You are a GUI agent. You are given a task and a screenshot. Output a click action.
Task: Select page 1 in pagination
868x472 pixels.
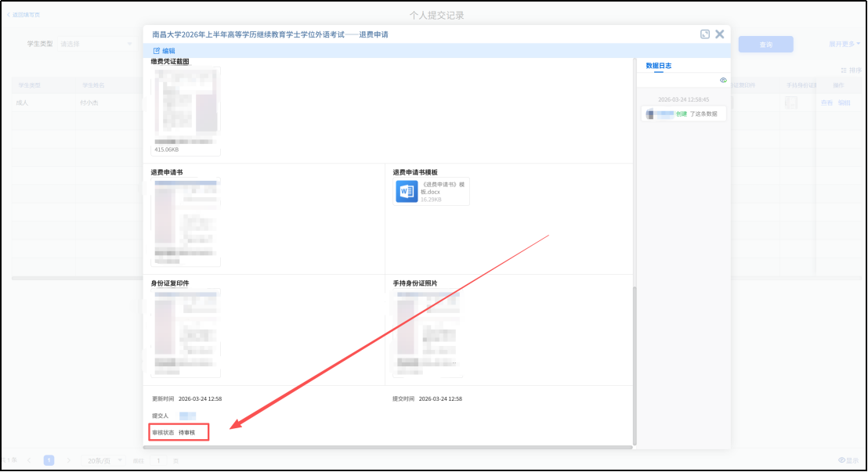click(x=49, y=460)
